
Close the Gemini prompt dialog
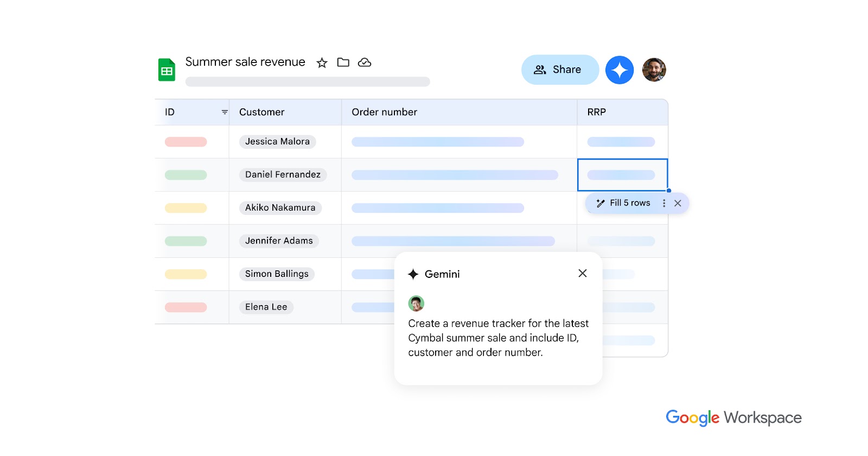point(582,274)
